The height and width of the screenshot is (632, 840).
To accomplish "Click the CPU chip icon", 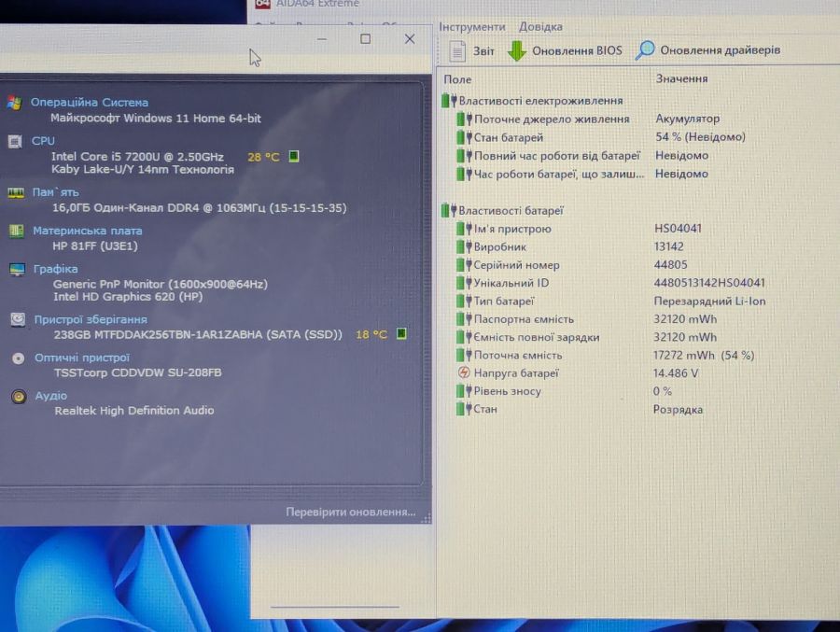I will [x=15, y=142].
